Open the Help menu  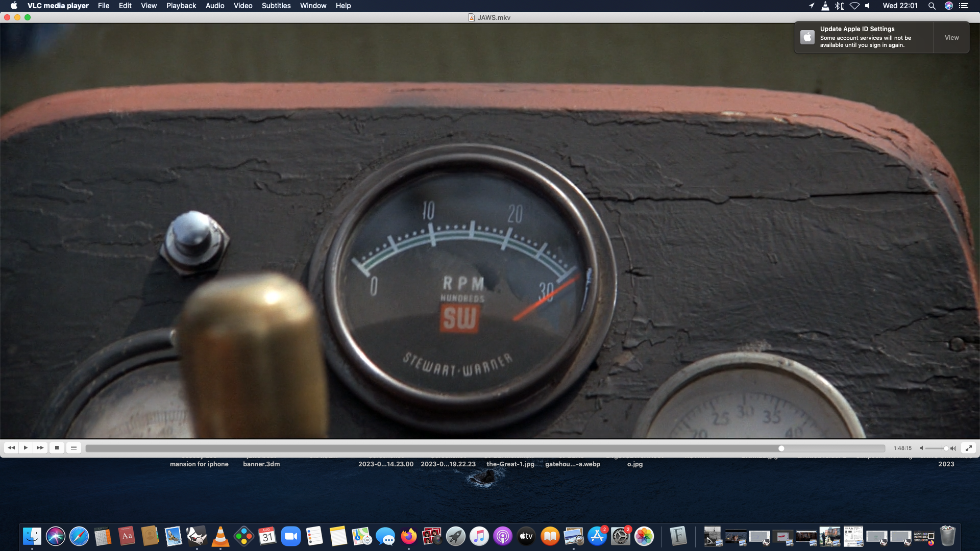click(343, 6)
